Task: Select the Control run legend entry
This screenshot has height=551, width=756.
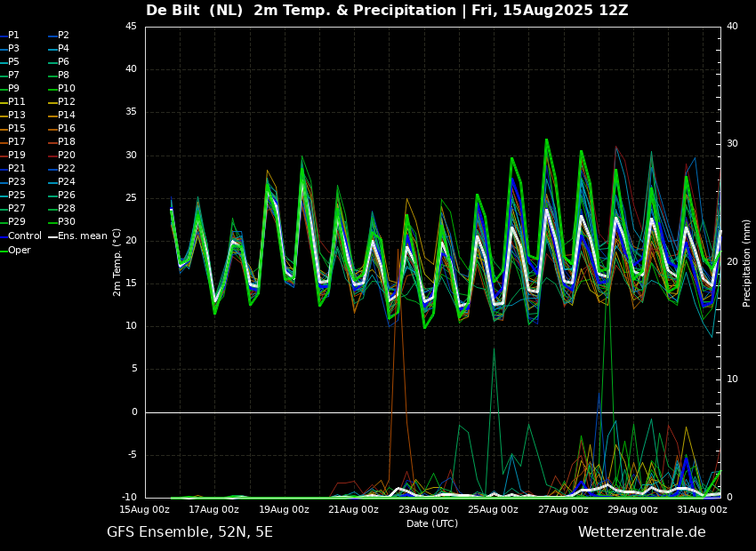Action: [24, 236]
